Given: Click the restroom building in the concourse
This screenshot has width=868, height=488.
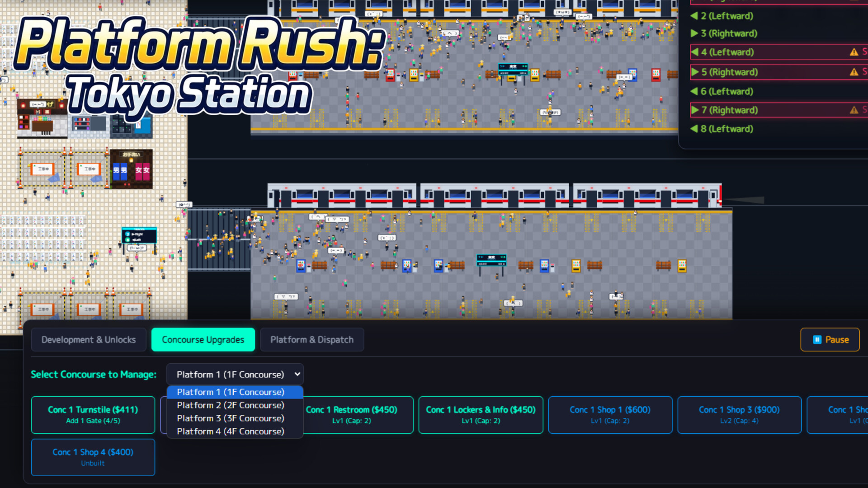Looking at the screenshot, I should click(131, 169).
